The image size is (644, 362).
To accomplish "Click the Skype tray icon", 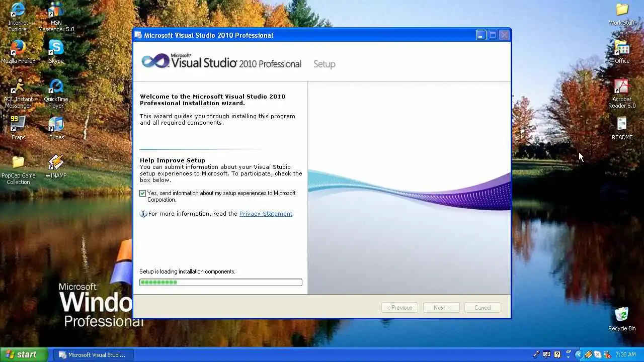I will pos(598,354).
